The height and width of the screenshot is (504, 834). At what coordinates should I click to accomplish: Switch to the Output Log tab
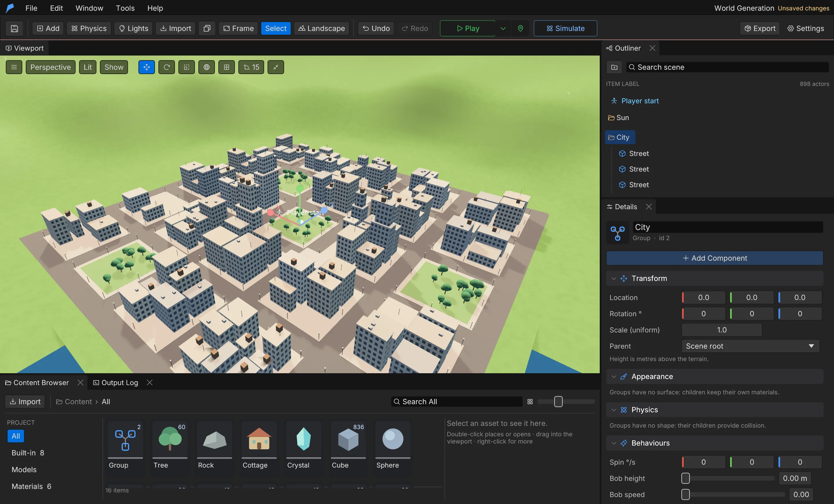coord(116,382)
